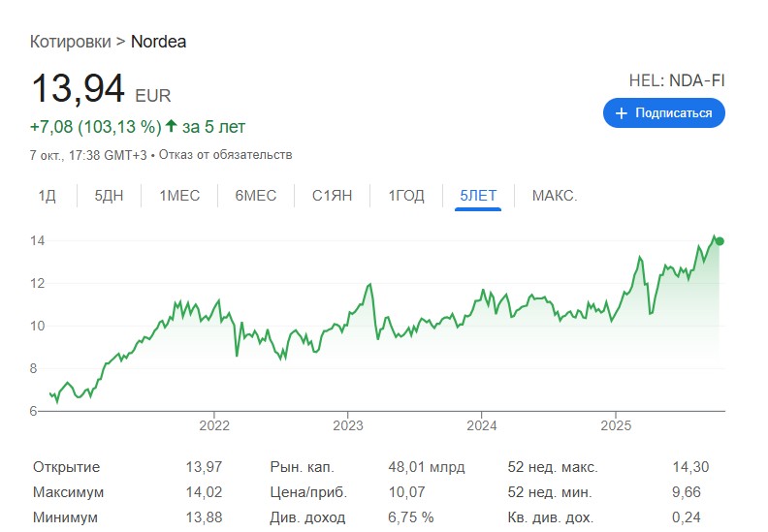This screenshot has height=532, width=768.
Task: Select the 1Д time range tab
Action: pyautogui.click(x=48, y=196)
